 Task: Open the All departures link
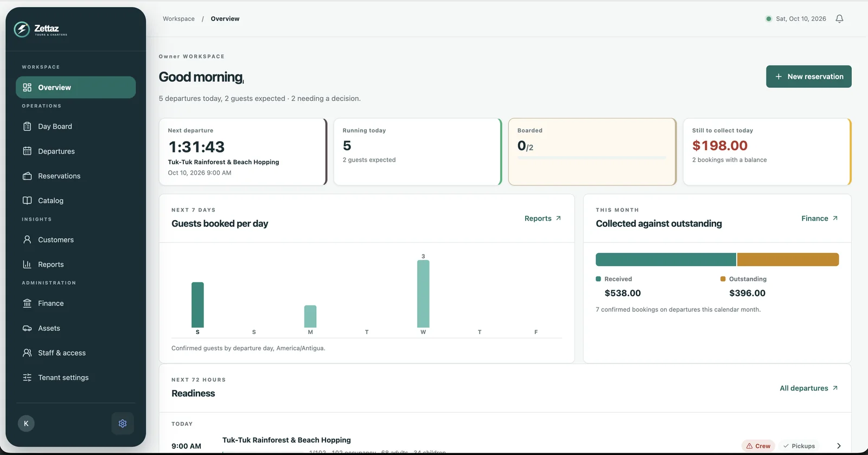pos(808,388)
